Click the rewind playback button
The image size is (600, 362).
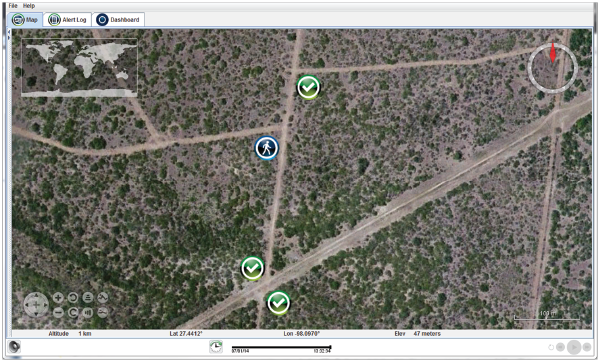pyautogui.click(x=560, y=347)
